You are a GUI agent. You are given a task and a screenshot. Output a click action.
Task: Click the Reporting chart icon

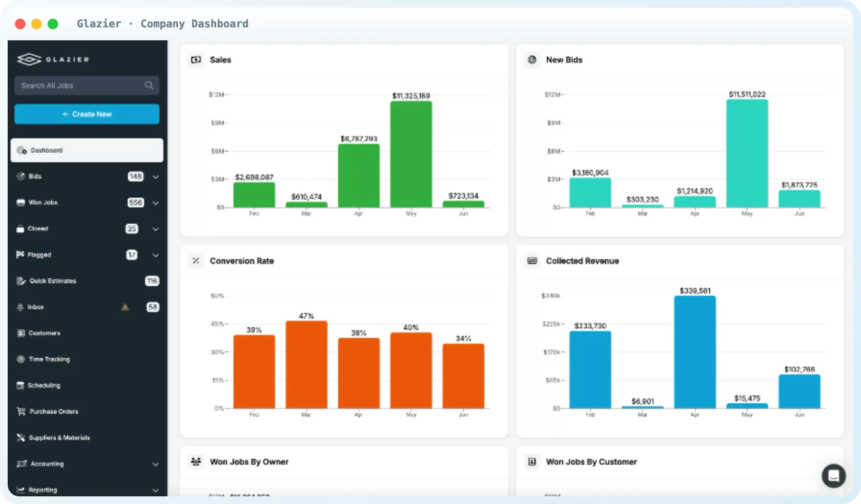[21, 490]
